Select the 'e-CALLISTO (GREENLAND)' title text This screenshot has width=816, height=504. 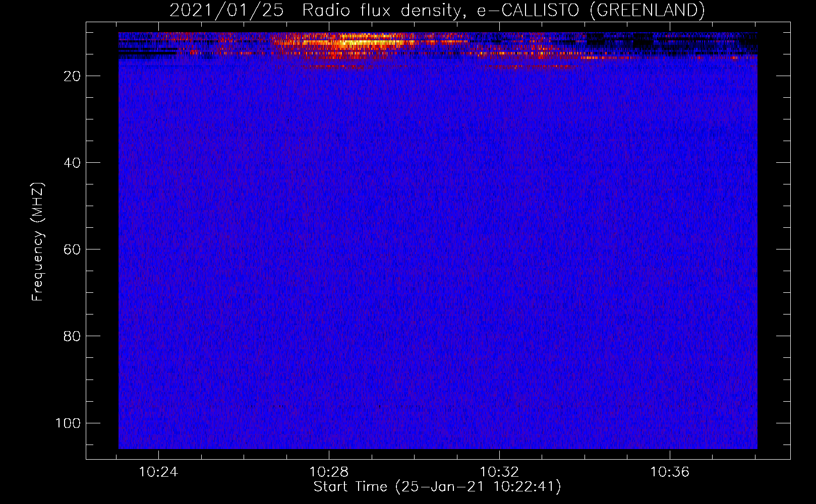591,11
